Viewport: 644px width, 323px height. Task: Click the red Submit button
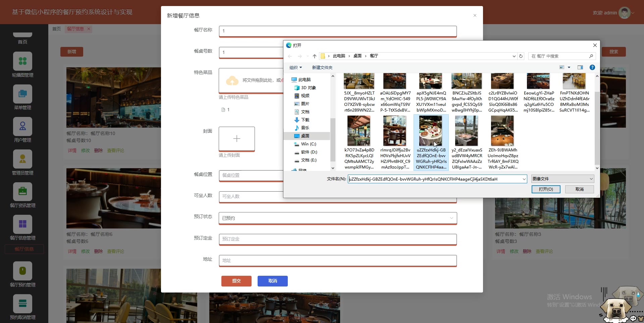[x=236, y=281]
